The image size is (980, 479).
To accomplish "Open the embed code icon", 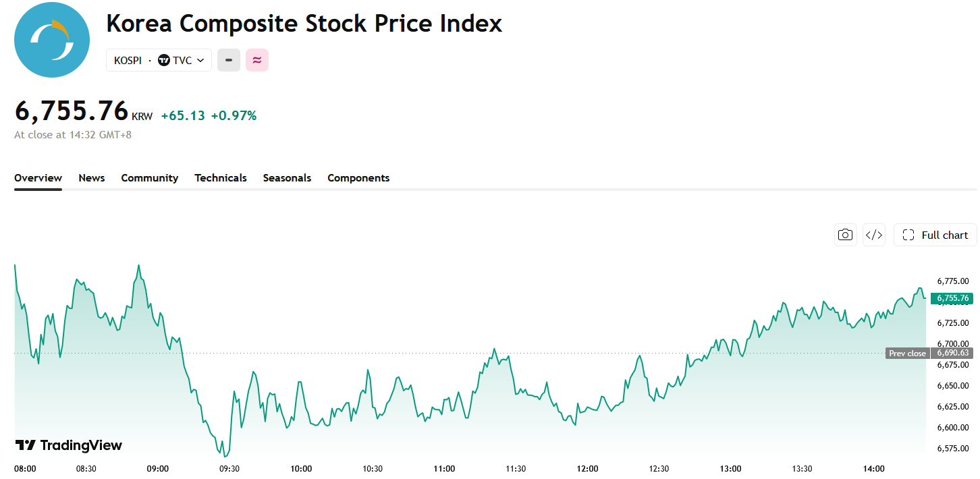I will click(874, 235).
